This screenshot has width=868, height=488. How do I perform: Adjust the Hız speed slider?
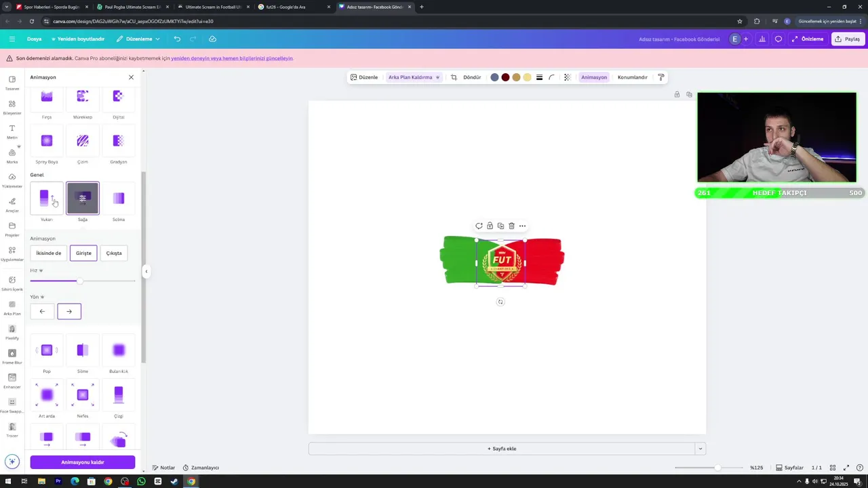pyautogui.click(x=80, y=281)
